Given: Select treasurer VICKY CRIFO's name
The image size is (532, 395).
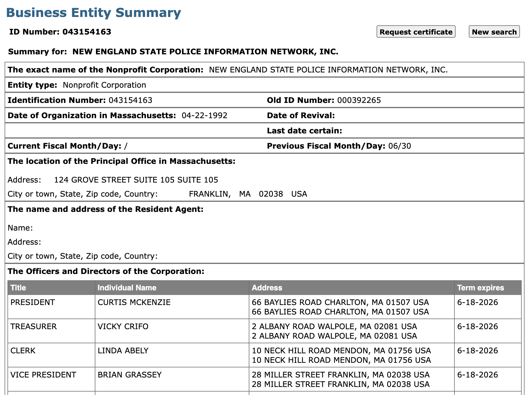Looking at the screenshot, I should [123, 326].
